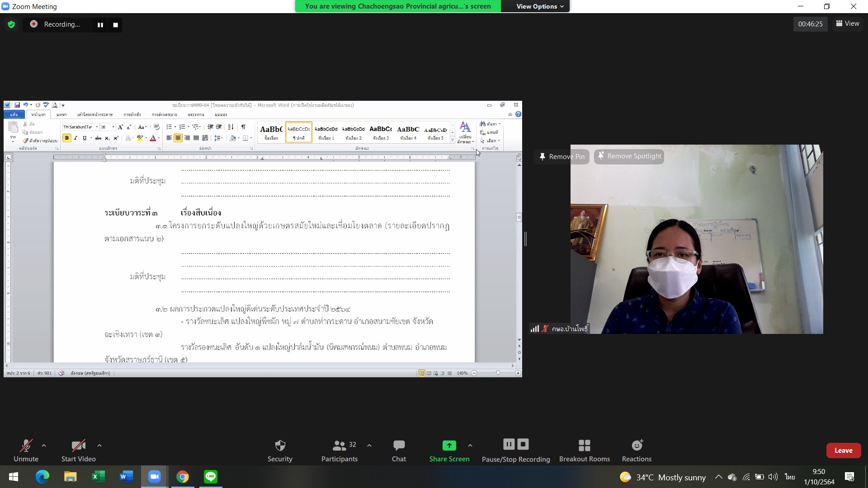Viewport: 868px width, 488px height.
Task: Click the encryption shield icon
Action: point(11,24)
